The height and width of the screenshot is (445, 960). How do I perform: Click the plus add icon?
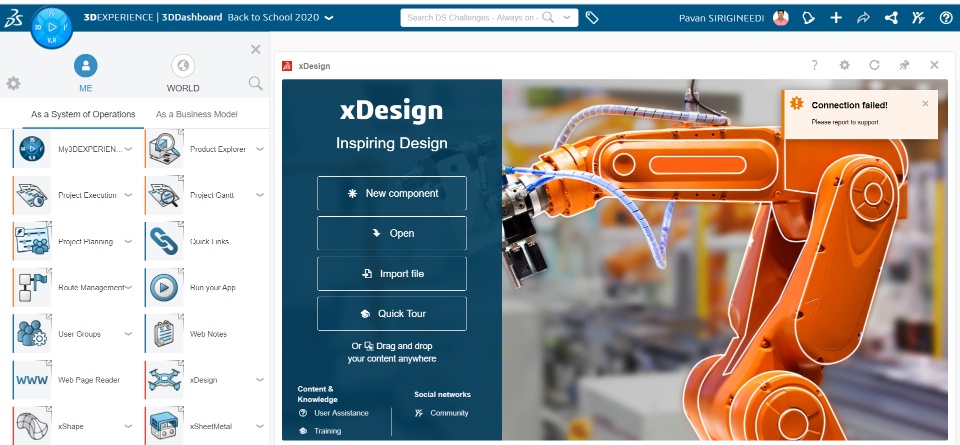(x=836, y=18)
